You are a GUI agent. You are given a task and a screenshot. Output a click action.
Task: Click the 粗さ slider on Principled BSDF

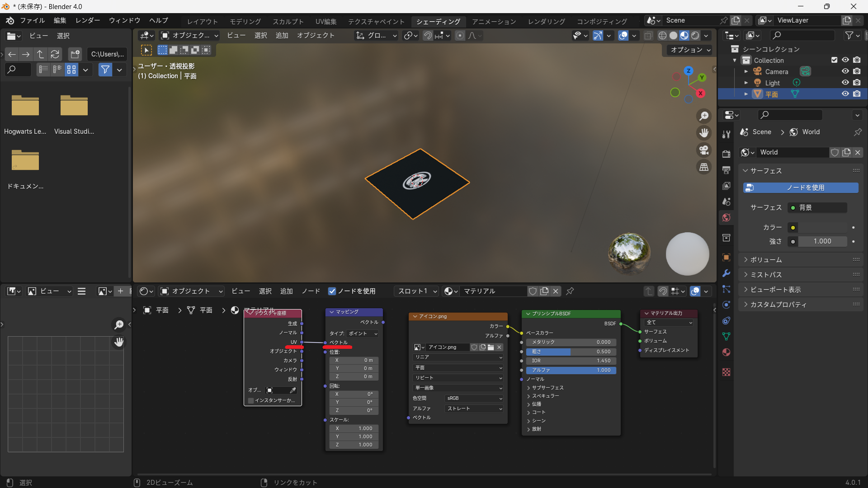pyautogui.click(x=571, y=352)
